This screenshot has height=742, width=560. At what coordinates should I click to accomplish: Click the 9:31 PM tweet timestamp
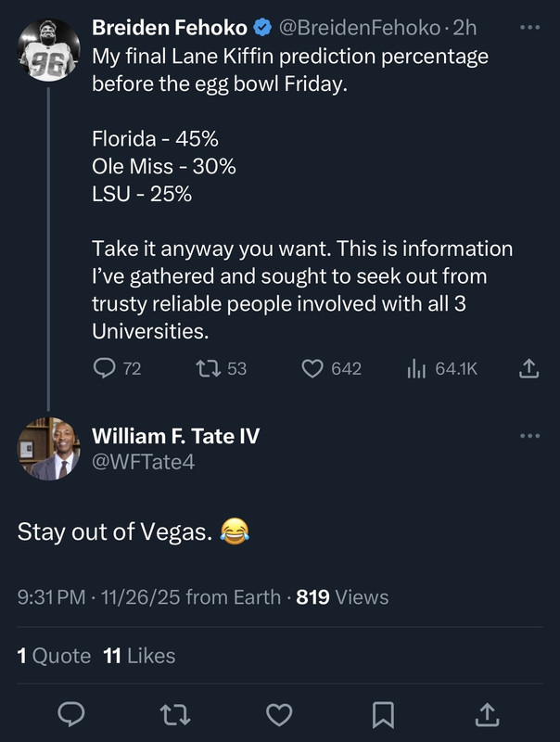pos(51,597)
